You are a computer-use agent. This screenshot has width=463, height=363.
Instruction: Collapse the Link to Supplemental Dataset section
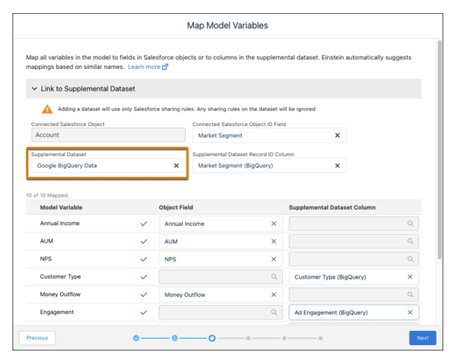click(34, 89)
